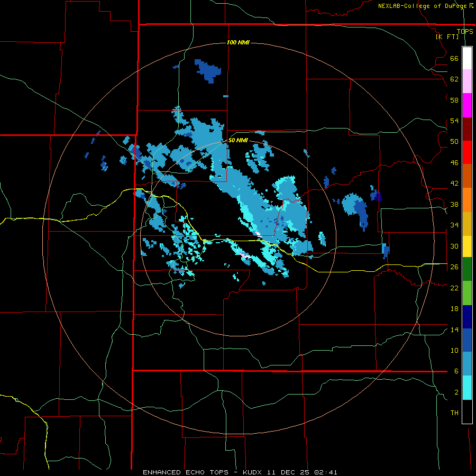Click the '50 NMI' range ring label
Image resolution: width=476 pixels, height=476 pixels.
pos(238,141)
